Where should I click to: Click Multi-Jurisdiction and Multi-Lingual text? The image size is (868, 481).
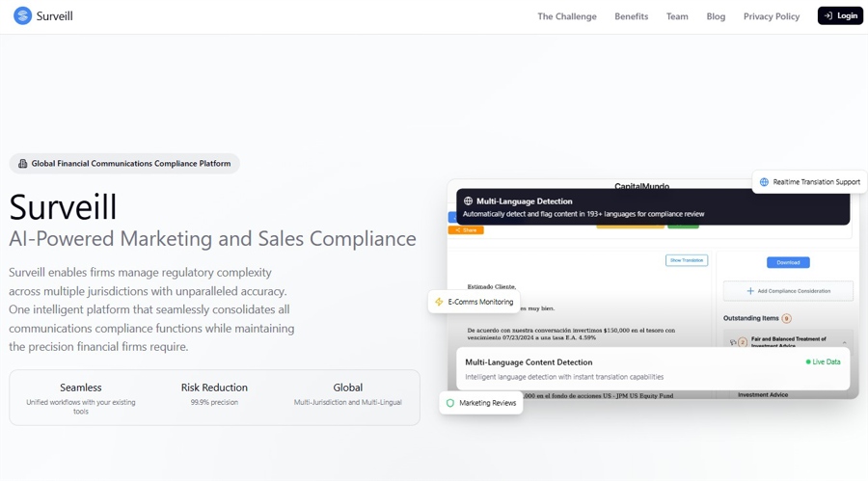(x=347, y=402)
